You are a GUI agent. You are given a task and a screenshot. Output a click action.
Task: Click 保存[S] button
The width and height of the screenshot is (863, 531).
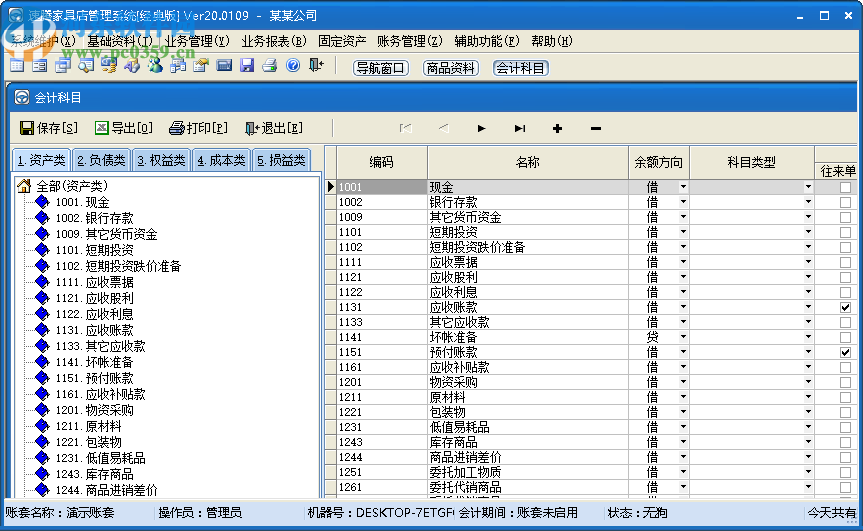(49, 128)
